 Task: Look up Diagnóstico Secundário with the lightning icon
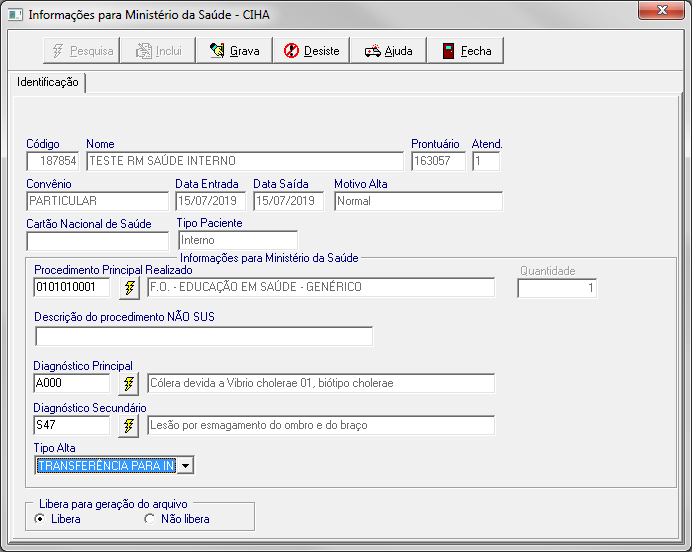click(x=128, y=426)
